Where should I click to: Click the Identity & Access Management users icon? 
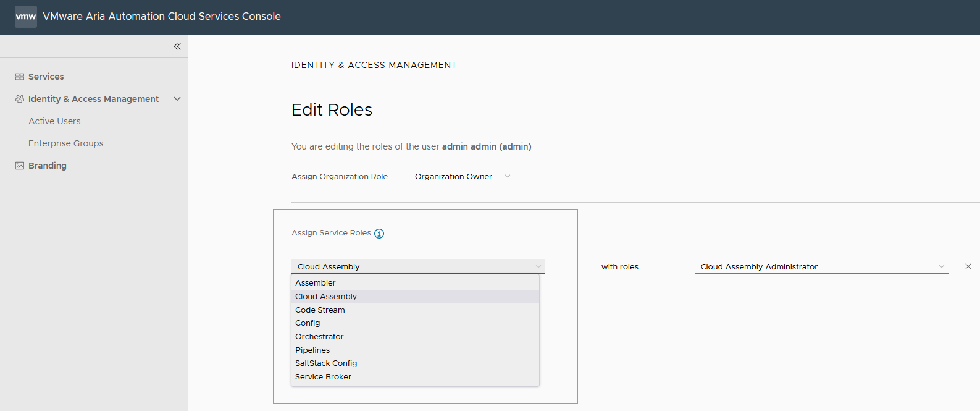tap(20, 99)
